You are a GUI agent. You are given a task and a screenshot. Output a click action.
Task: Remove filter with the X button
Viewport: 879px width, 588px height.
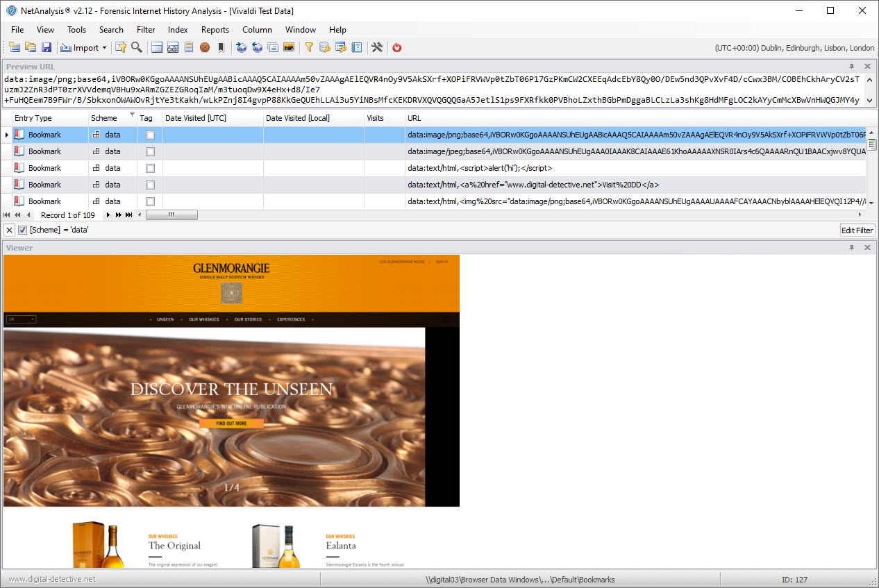click(x=9, y=230)
